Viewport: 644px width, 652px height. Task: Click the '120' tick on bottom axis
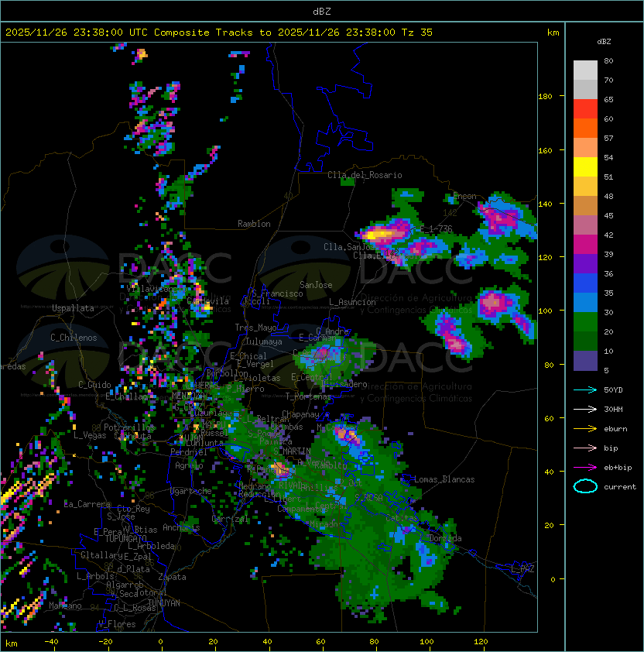click(481, 642)
